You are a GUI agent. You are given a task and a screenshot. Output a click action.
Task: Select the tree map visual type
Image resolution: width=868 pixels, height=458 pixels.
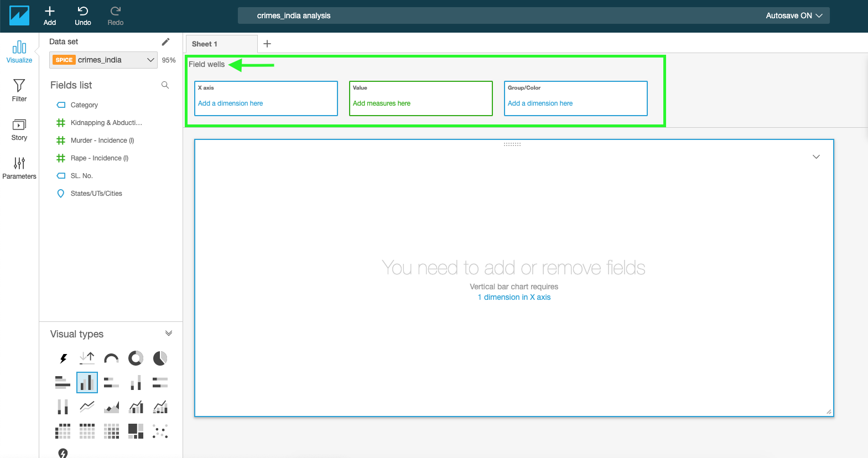(x=136, y=431)
